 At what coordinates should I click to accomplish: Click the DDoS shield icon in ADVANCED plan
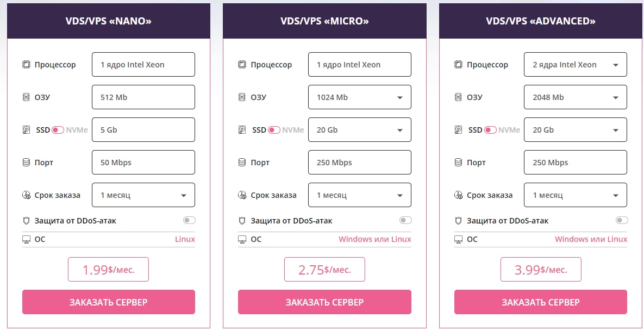point(458,221)
